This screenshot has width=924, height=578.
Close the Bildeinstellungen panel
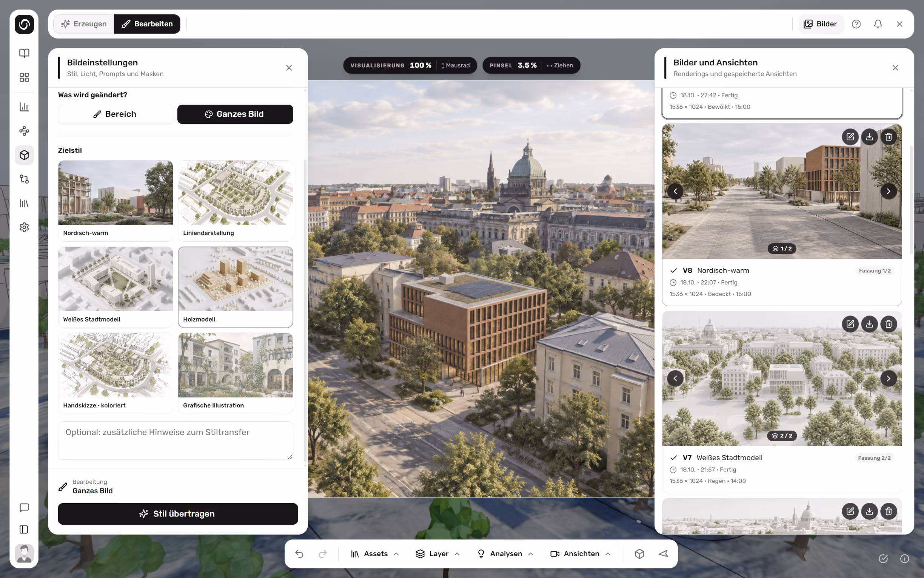289,68
